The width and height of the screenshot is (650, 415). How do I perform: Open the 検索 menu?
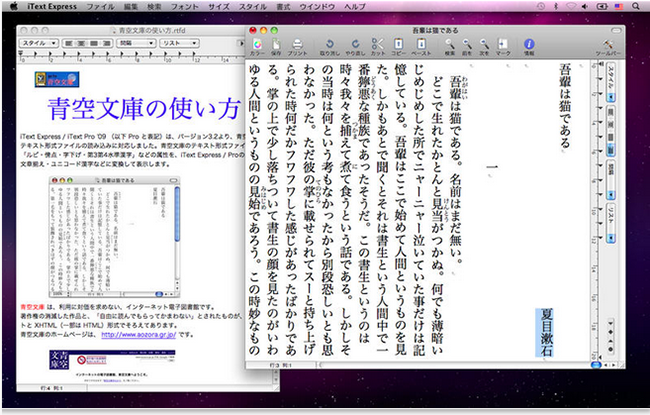coord(155,6)
